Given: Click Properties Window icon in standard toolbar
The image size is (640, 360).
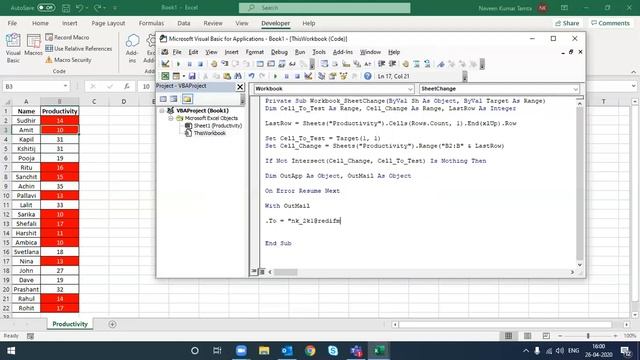Looking at the screenshot, I should tap(333, 76).
